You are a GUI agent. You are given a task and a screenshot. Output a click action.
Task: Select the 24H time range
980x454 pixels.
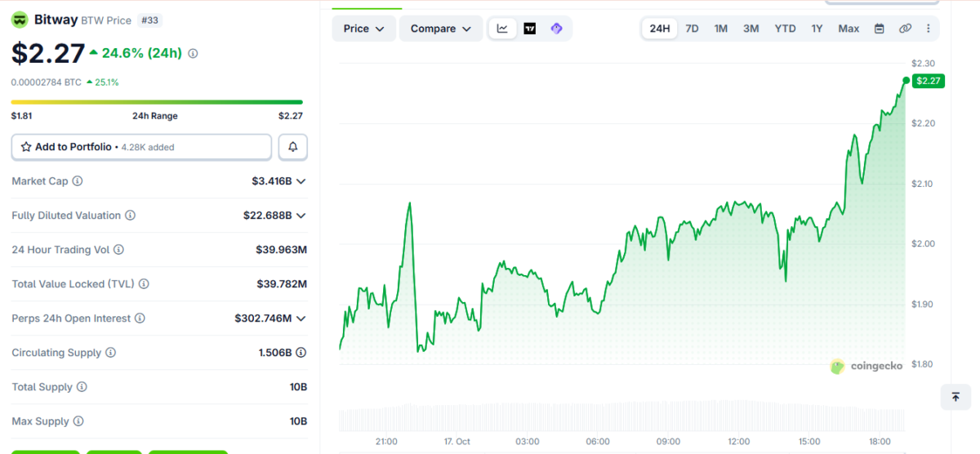click(660, 29)
